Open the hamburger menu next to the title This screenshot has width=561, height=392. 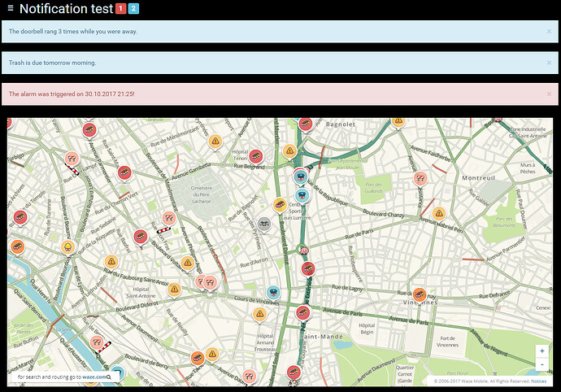click(x=9, y=10)
